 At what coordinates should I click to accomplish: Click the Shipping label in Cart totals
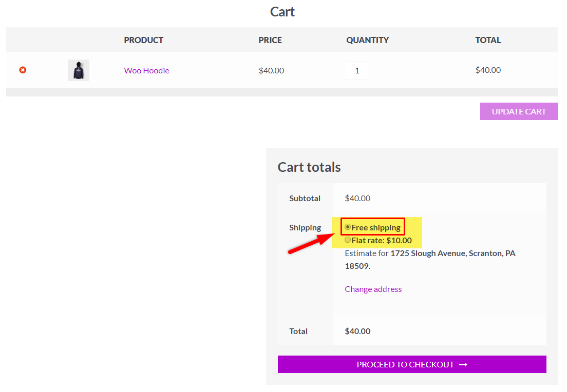coord(305,227)
